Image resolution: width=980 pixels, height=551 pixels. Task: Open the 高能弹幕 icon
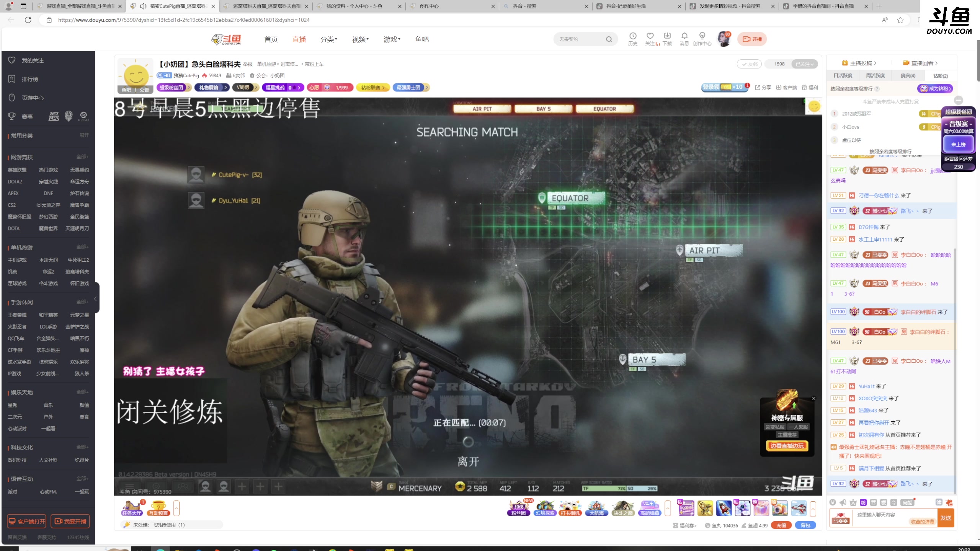[x=650, y=509]
